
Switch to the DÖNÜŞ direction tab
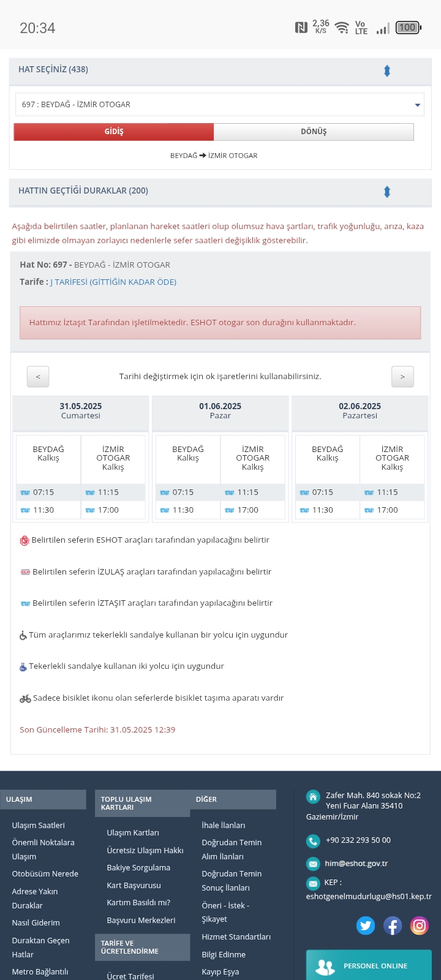tap(314, 132)
